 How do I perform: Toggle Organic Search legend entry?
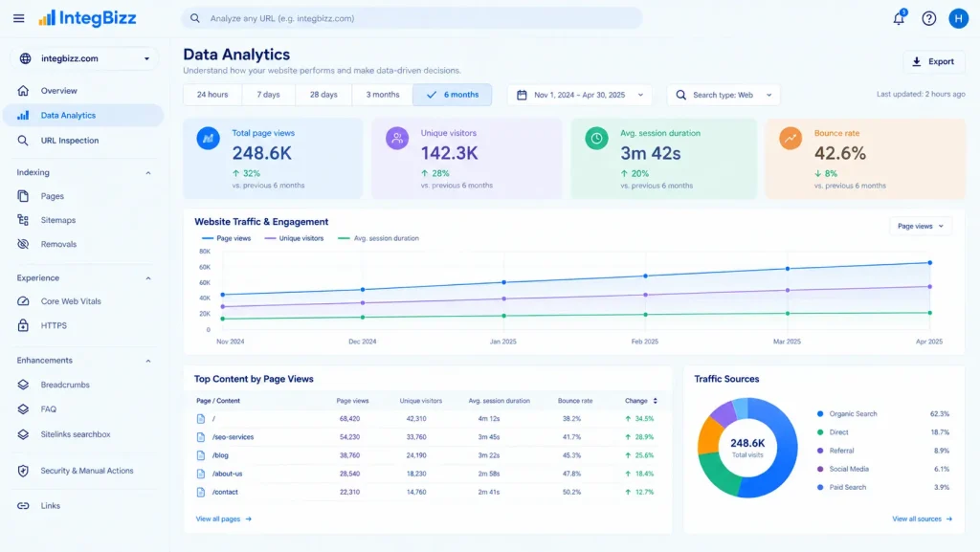pos(847,414)
